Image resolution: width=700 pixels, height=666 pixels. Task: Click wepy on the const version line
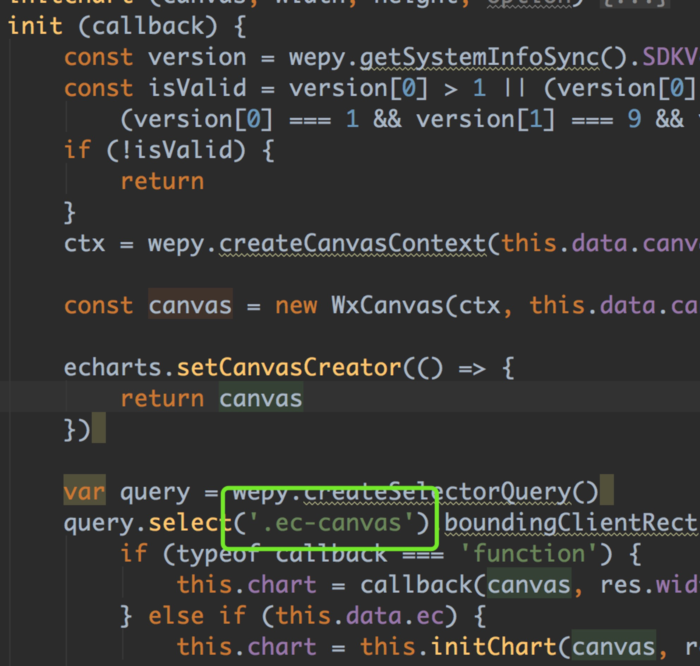pyautogui.click(x=317, y=57)
